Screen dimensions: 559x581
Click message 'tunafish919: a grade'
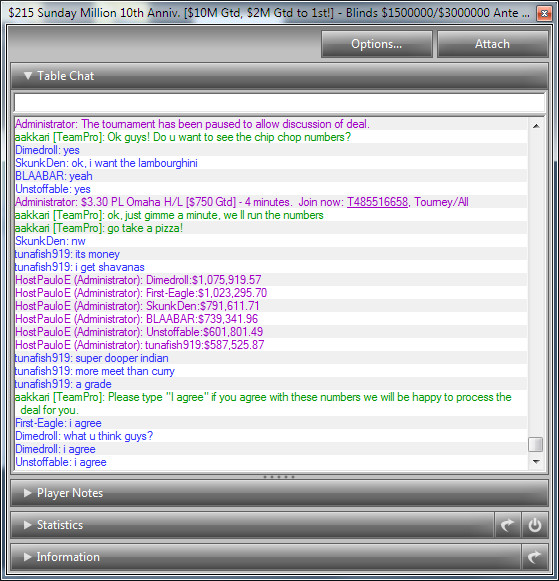[63, 384]
